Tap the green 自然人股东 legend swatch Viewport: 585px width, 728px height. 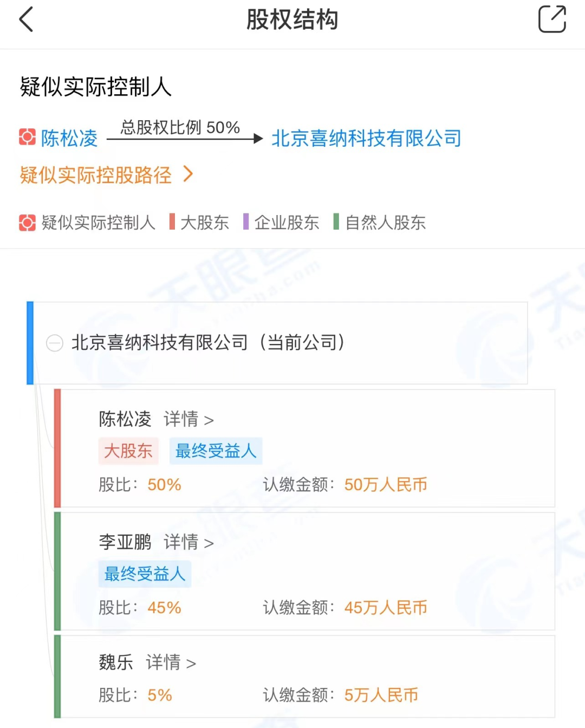[336, 222]
